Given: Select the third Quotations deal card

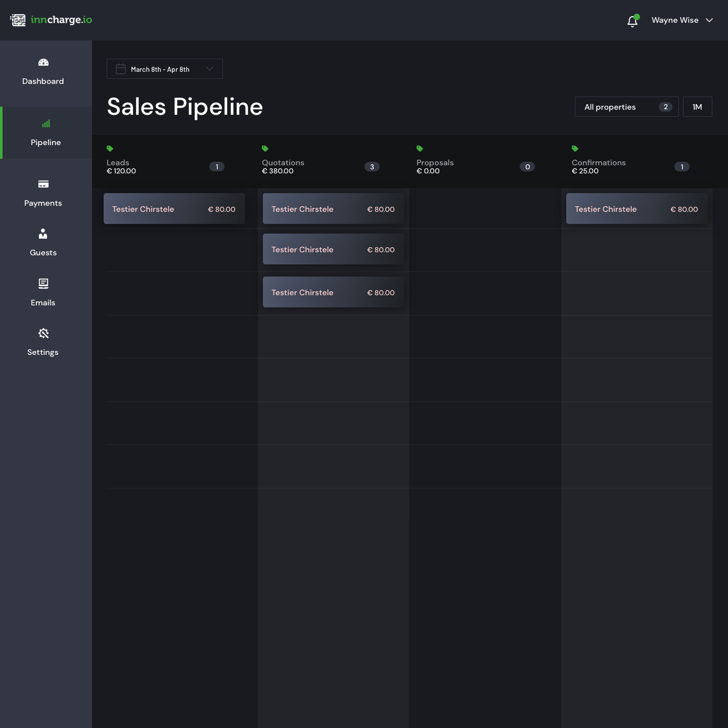Looking at the screenshot, I should [333, 292].
